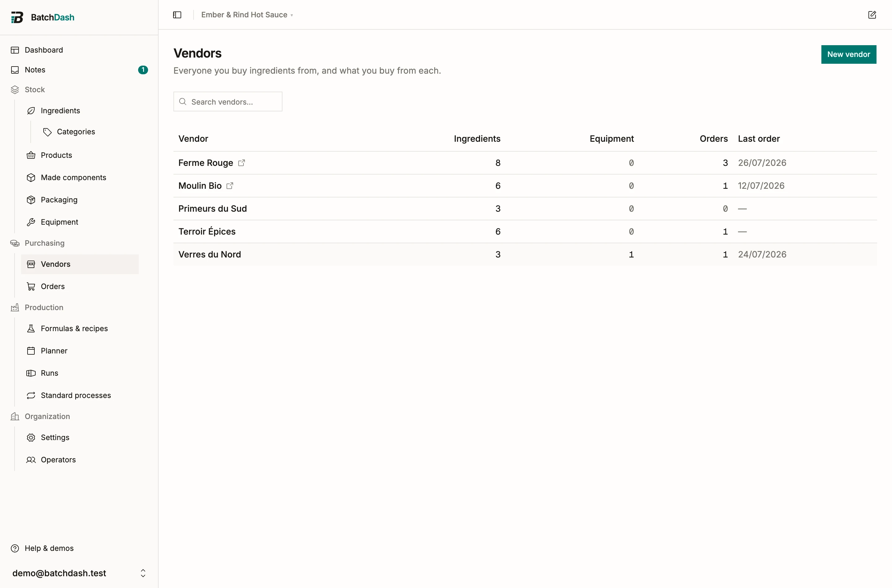Click the search magnifier icon
892x588 pixels.
[x=183, y=102]
